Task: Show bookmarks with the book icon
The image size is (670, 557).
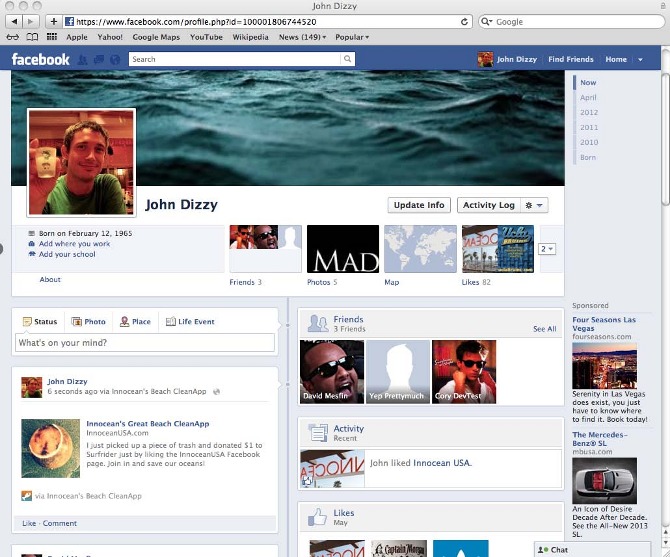Action: tap(32, 37)
